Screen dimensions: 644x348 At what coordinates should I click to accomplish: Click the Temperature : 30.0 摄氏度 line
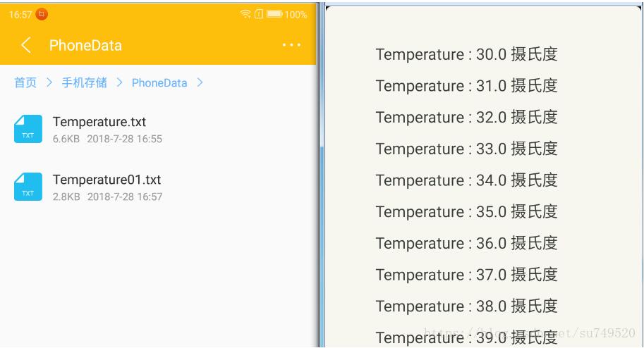[466, 54]
